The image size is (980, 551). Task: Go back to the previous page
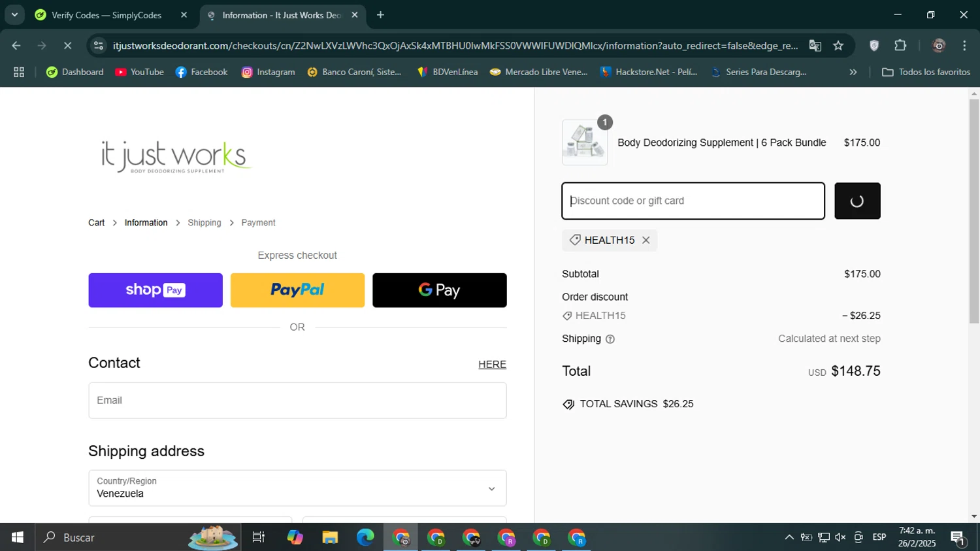click(16, 46)
